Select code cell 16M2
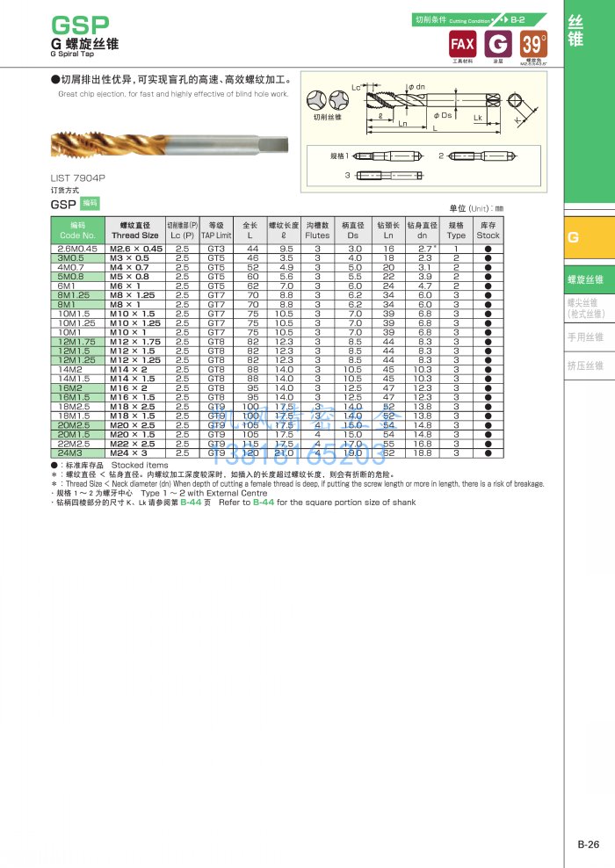615x868 pixels. point(77,388)
